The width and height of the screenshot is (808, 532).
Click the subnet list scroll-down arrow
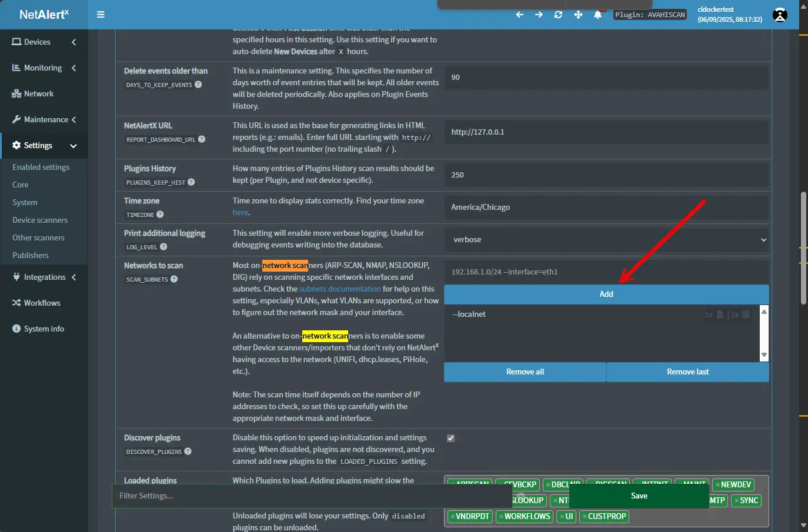764,355
